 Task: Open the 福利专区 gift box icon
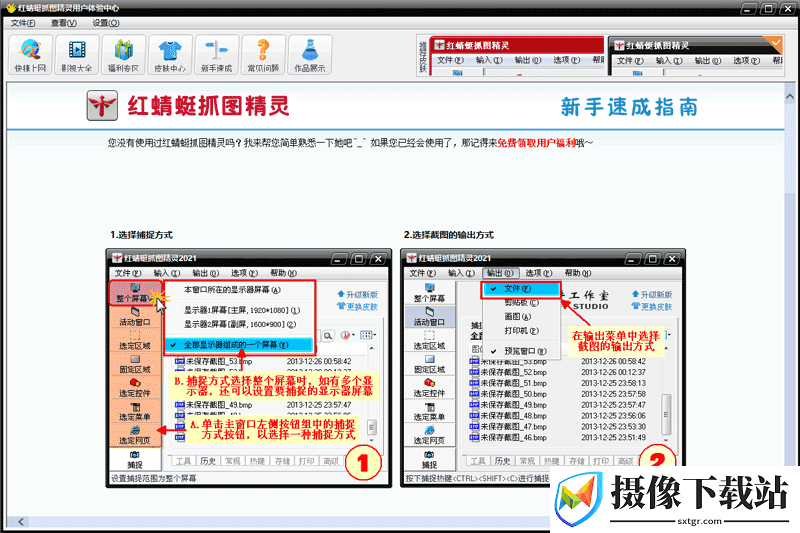coord(123,55)
